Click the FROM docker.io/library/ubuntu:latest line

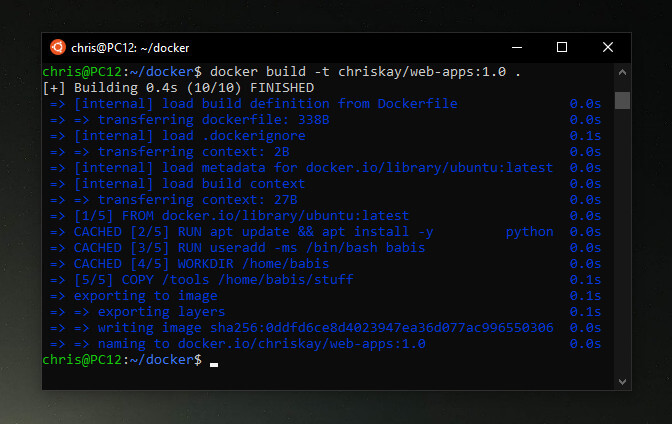click(x=325, y=216)
